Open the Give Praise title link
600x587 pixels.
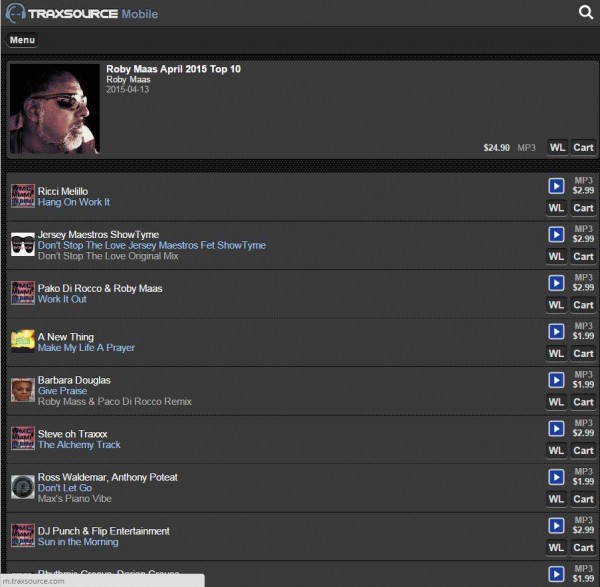[62, 391]
